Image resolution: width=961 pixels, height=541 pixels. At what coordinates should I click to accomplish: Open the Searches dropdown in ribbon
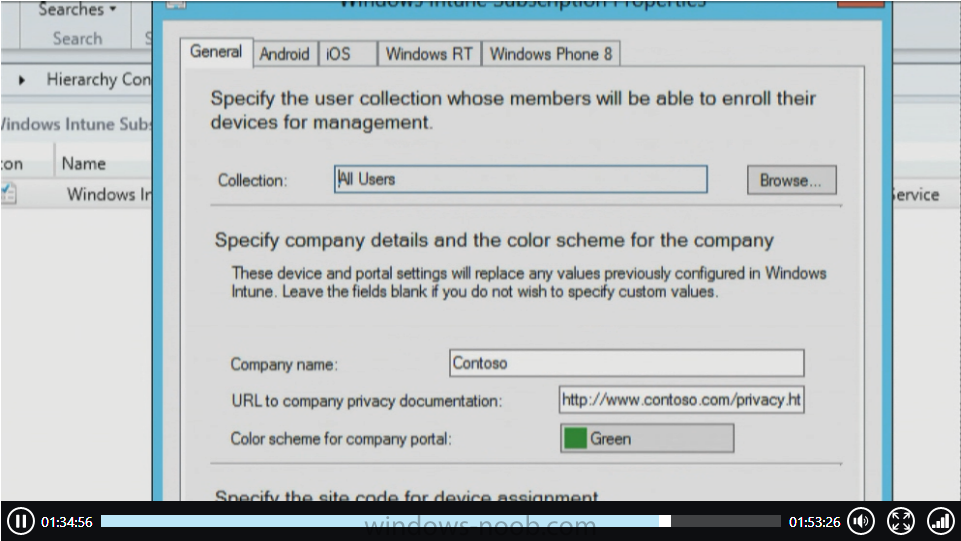point(77,10)
